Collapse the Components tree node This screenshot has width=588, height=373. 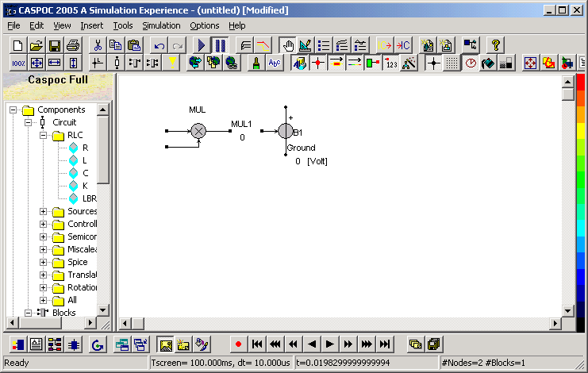13,110
